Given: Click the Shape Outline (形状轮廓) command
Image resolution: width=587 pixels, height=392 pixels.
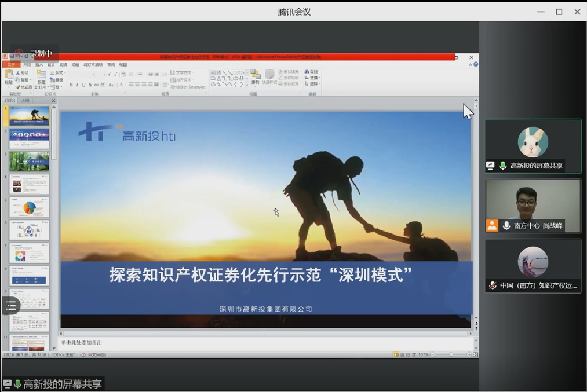Looking at the screenshot, I should pos(289,78).
